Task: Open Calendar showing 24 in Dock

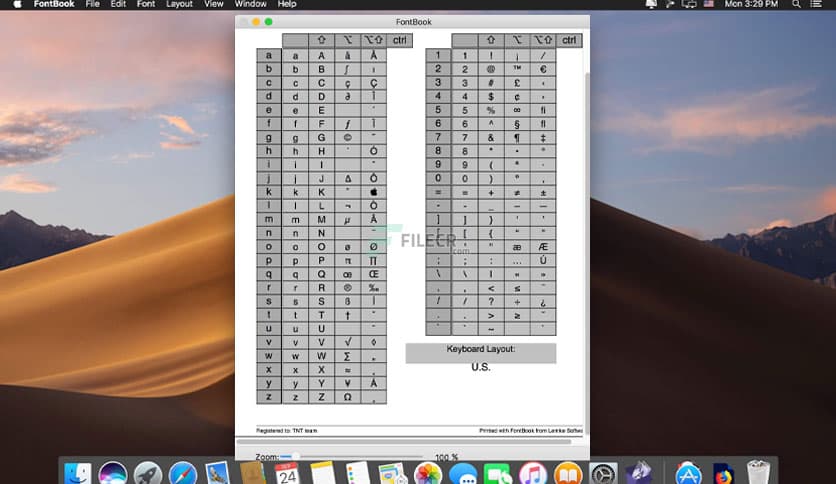Action: click(287, 473)
